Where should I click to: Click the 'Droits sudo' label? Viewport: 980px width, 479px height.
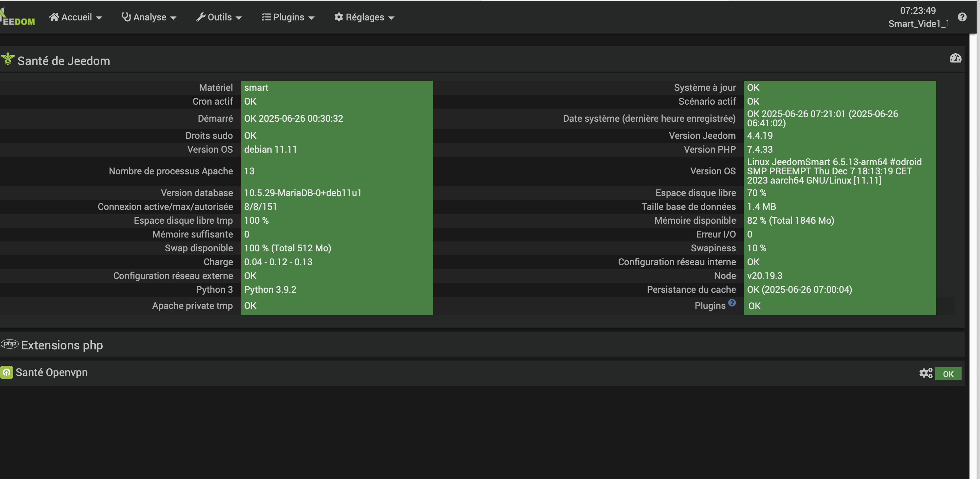point(209,136)
